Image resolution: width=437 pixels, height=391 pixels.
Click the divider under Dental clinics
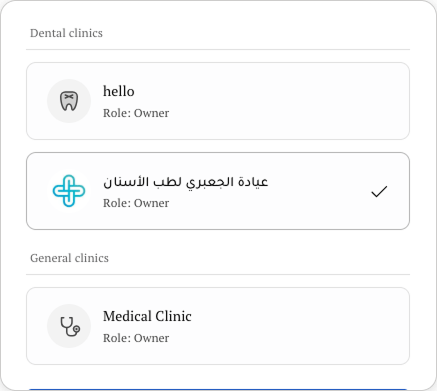click(x=218, y=50)
